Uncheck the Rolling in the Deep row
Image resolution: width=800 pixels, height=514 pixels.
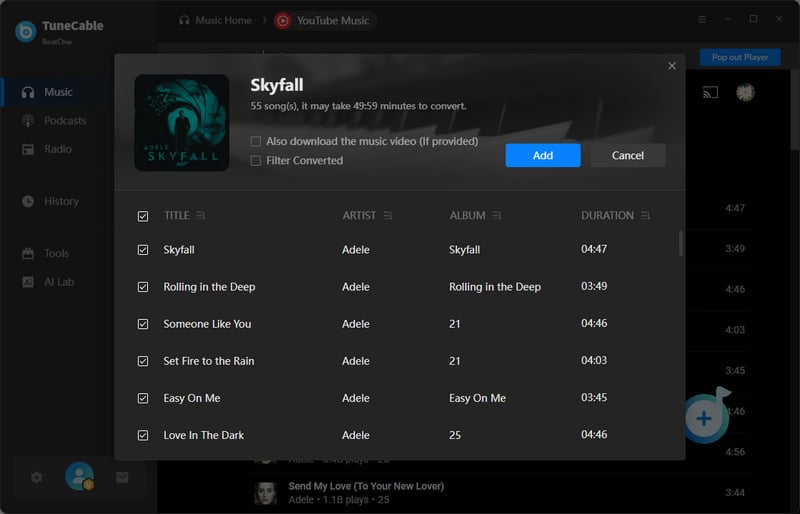(x=143, y=287)
